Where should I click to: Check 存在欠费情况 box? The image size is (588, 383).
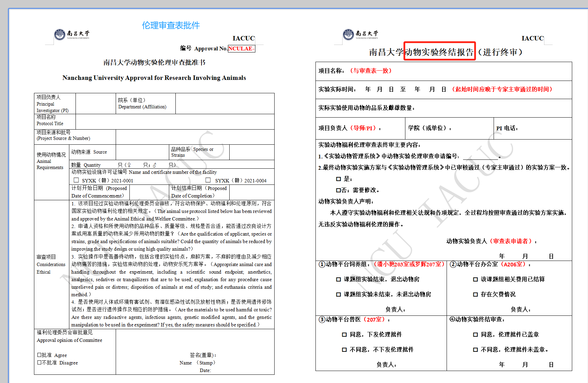475,295
